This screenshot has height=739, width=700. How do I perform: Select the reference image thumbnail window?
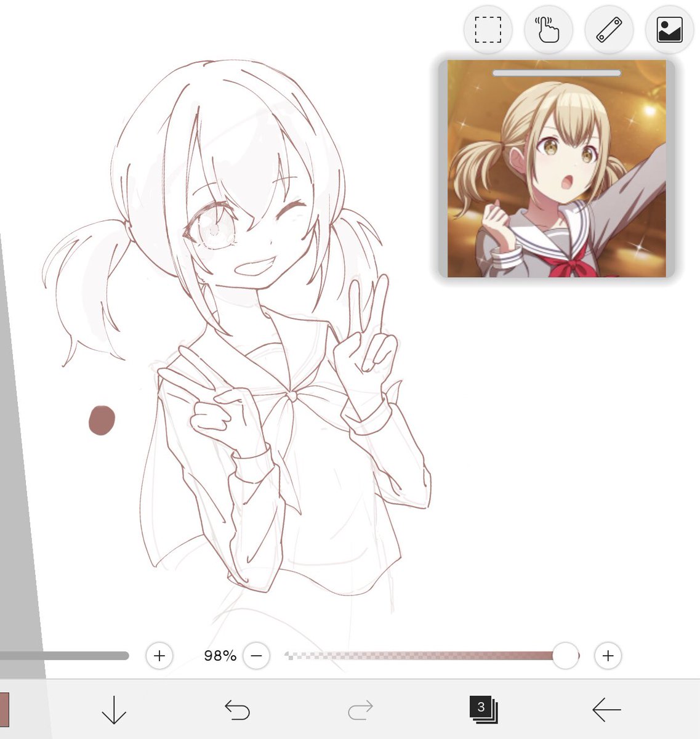557,168
